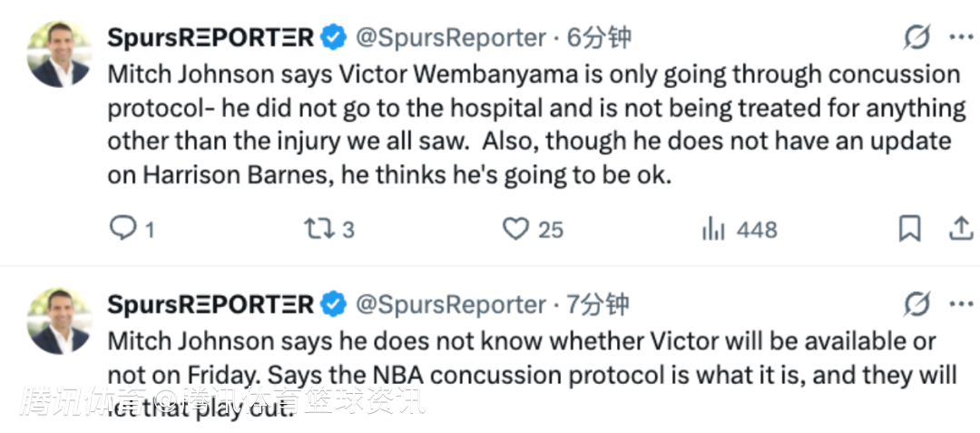
Task: Open the 6分钟 timestamp link
Action: (x=599, y=38)
